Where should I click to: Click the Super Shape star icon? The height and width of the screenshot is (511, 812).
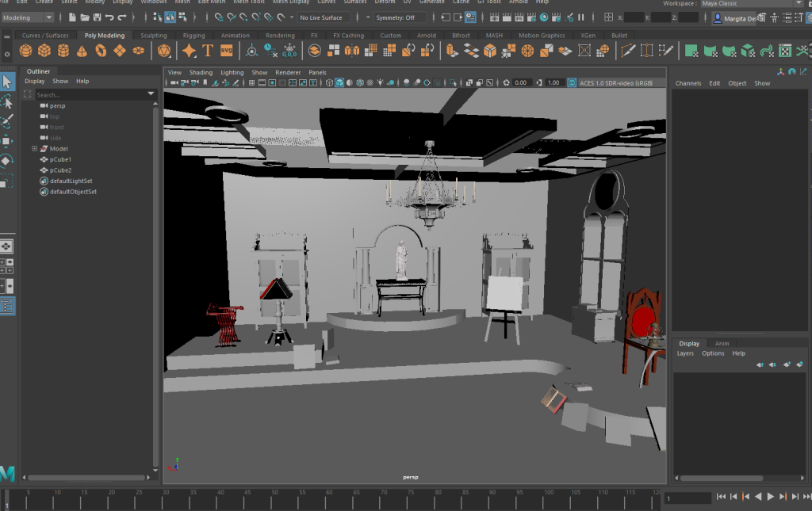click(189, 51)
